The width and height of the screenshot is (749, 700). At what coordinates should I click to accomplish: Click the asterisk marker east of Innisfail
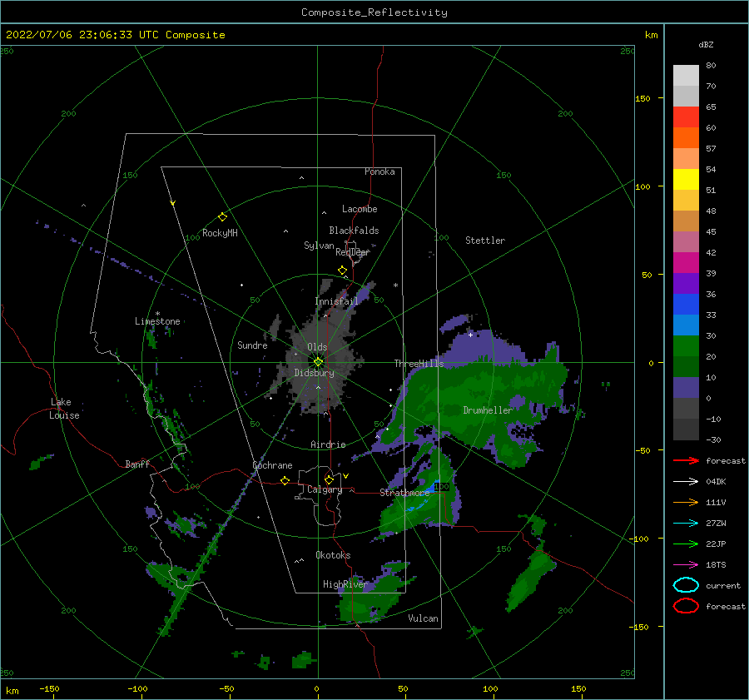pos(395,285)
